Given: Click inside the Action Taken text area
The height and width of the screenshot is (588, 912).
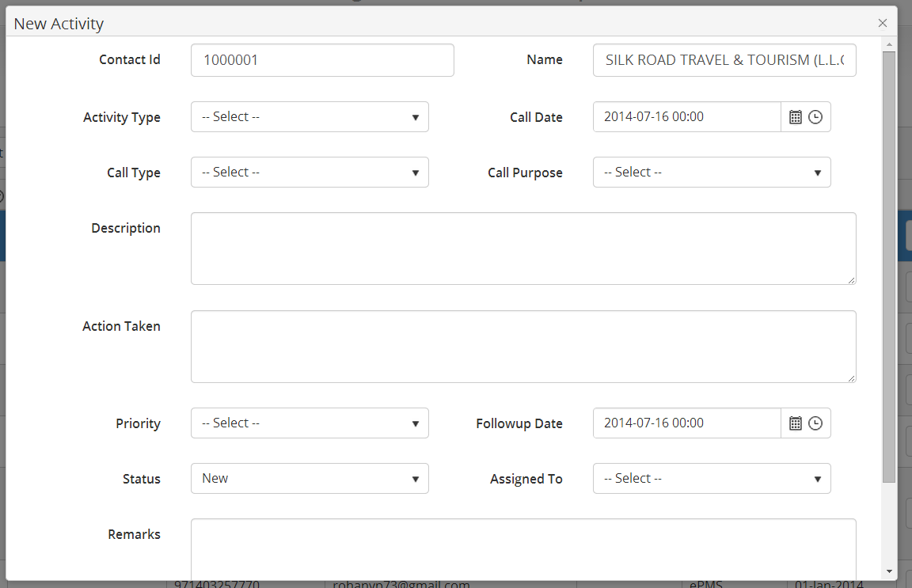Looking at the screenshot, I should point(523,347).
